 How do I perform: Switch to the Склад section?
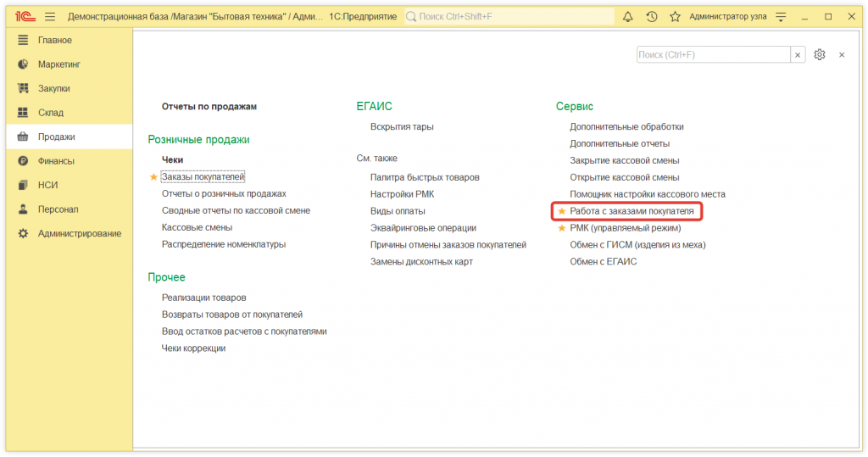51,113
